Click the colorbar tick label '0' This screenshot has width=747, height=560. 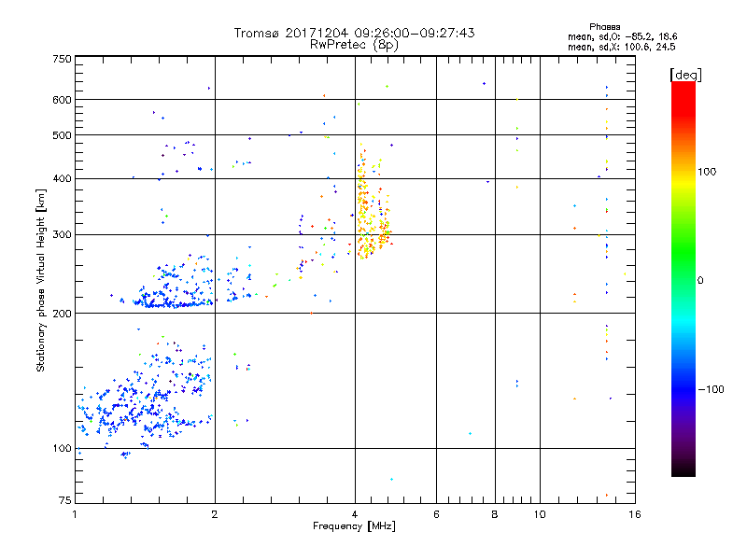700,281
